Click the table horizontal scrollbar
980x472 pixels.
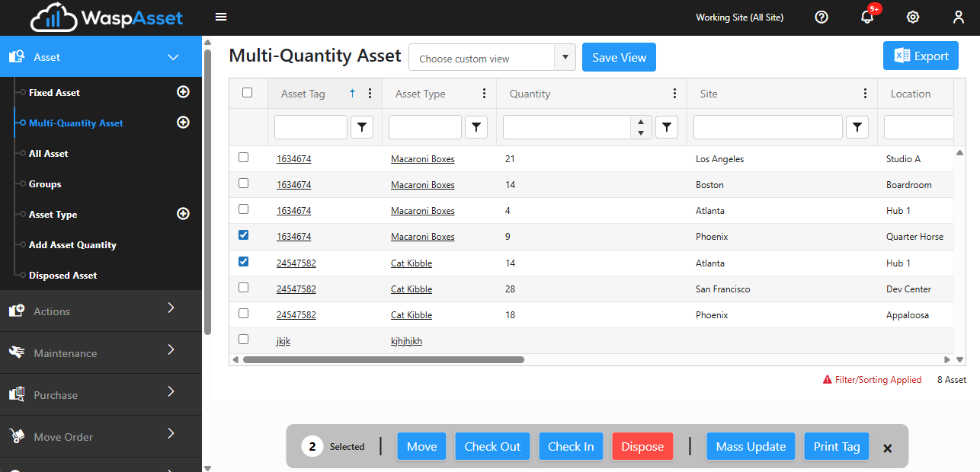pyautogui.click(x=383, y=359)
